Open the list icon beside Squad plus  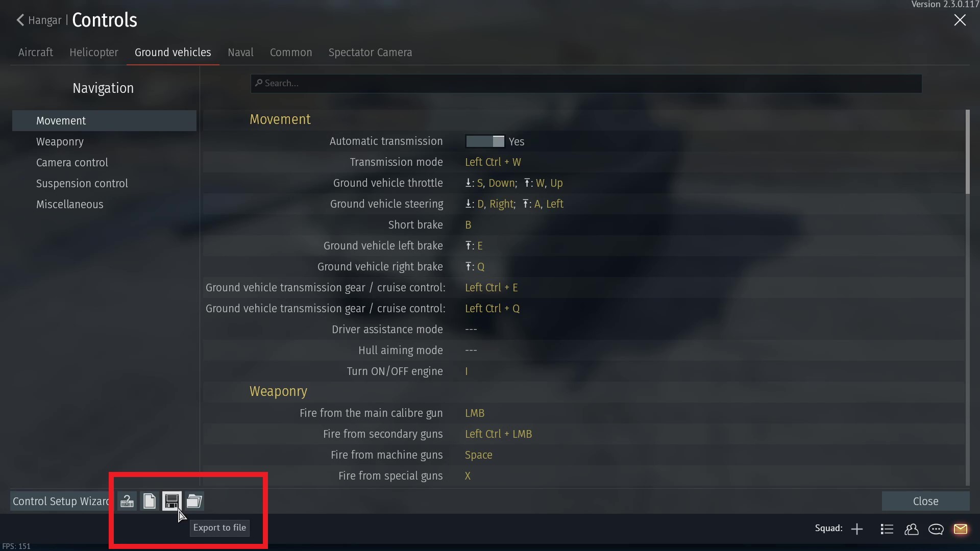pyautogui.click(x=887, y=529)
